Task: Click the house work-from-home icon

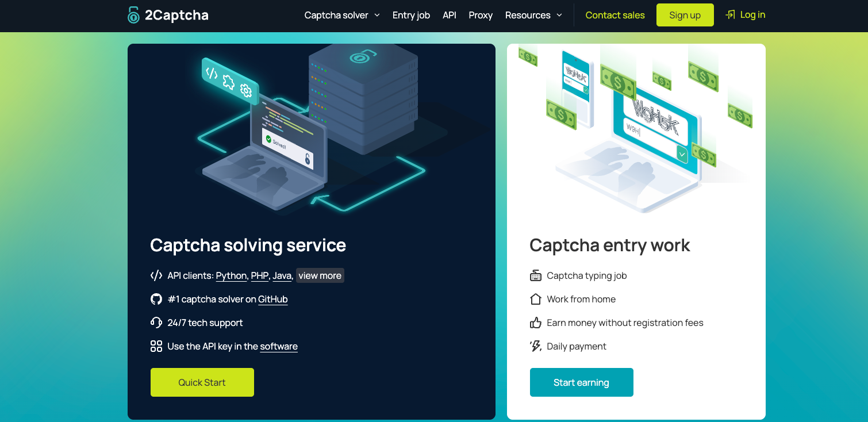Action: coord(535,299)
